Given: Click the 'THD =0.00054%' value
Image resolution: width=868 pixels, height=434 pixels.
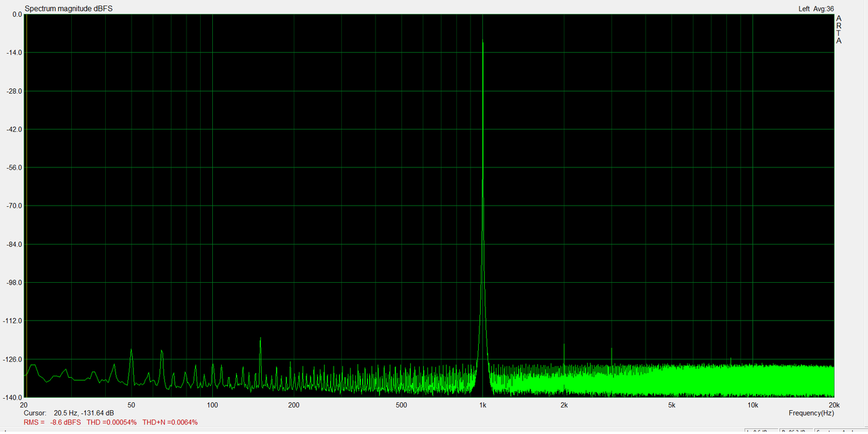Looking at the screenshot, I should [112, 422].
